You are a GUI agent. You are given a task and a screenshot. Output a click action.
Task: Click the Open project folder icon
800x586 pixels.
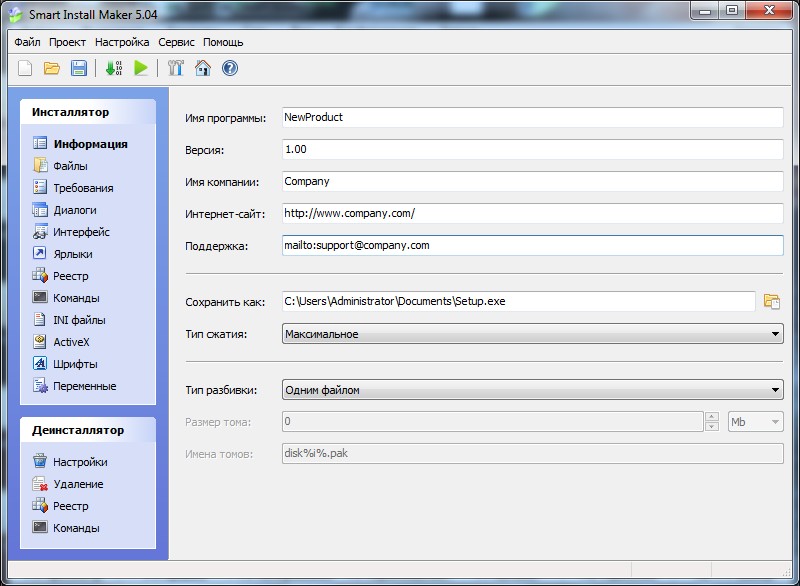pos(52,68)
